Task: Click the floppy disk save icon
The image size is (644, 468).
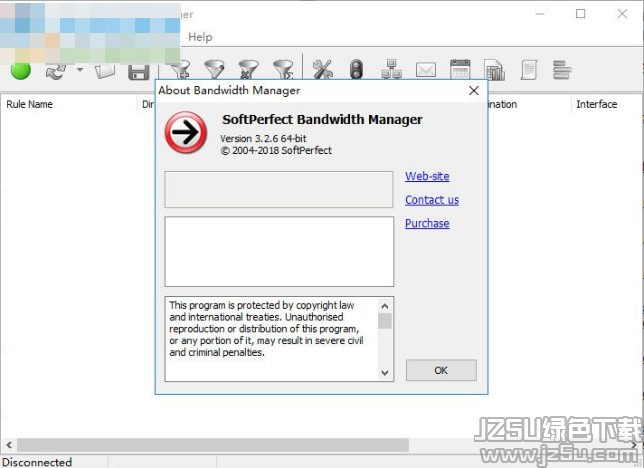Action: [138, 71]
